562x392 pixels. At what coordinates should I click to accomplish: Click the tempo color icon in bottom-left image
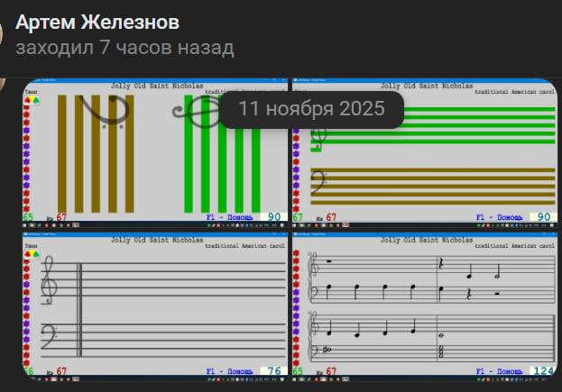(x=31, y=255)
